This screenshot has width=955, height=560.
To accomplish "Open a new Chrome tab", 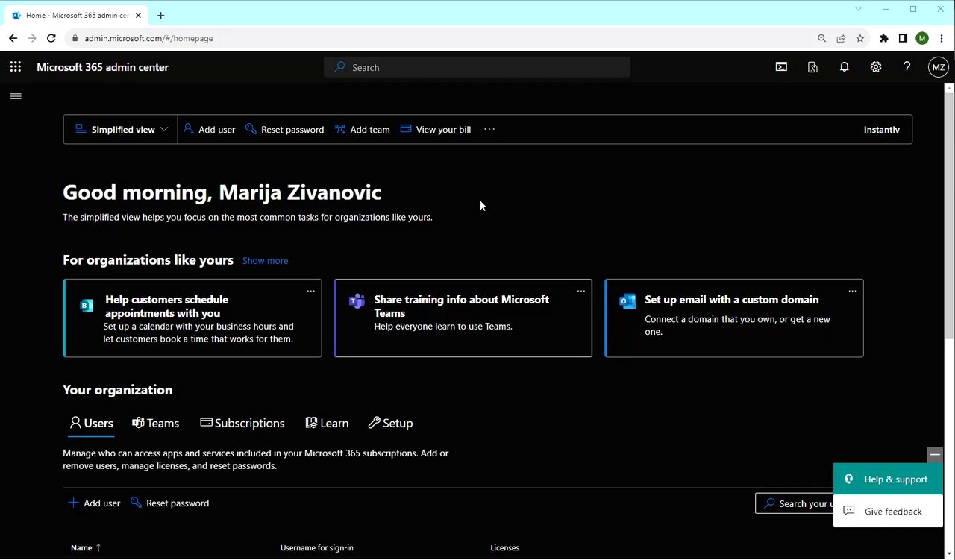I will point(160,15).
